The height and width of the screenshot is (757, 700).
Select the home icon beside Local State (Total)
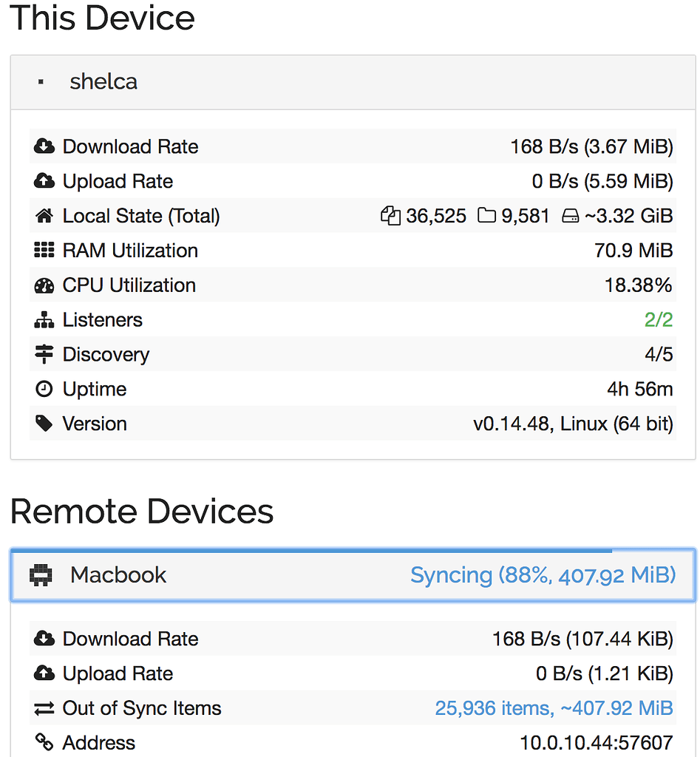pyautogui.click(x=44, y=216)
